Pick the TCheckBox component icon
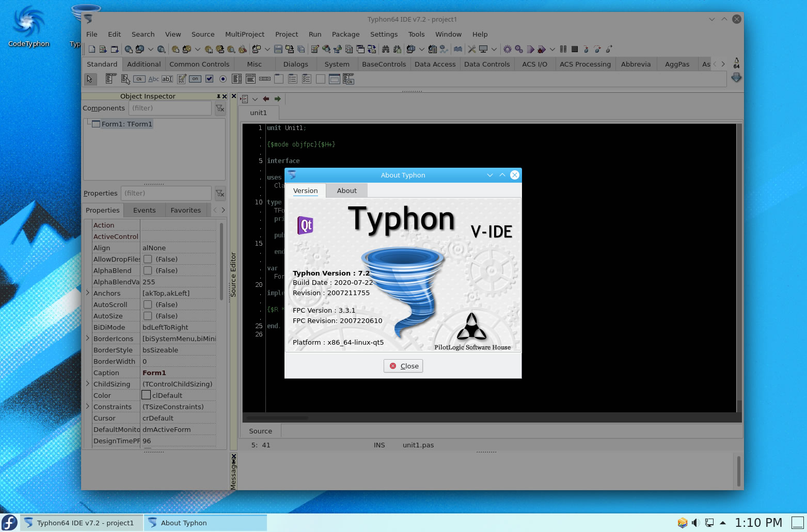Screen dimensions: 807x532 click(x=209, y=79)
